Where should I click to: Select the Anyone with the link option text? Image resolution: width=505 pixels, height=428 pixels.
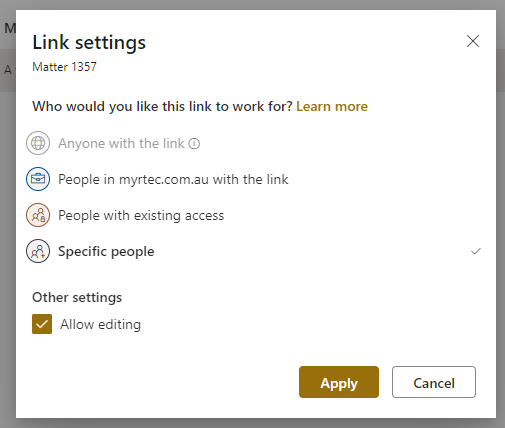click(x=121, y=144)
